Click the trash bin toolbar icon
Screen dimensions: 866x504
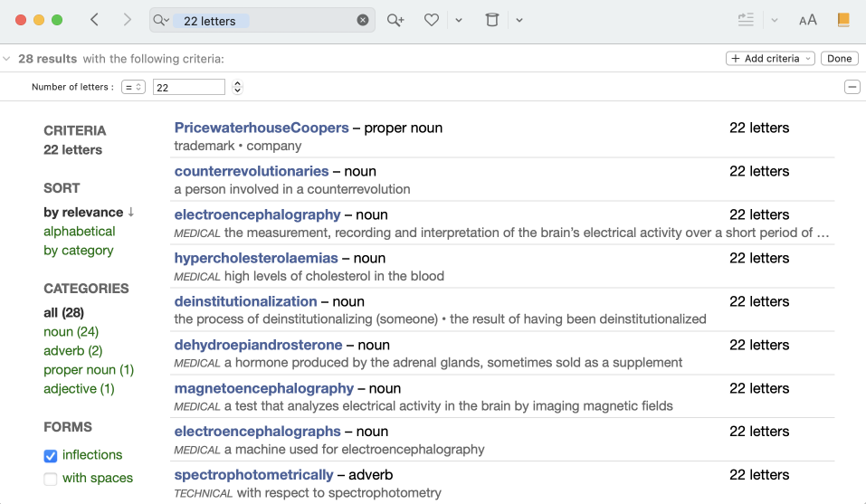(492, 20)
